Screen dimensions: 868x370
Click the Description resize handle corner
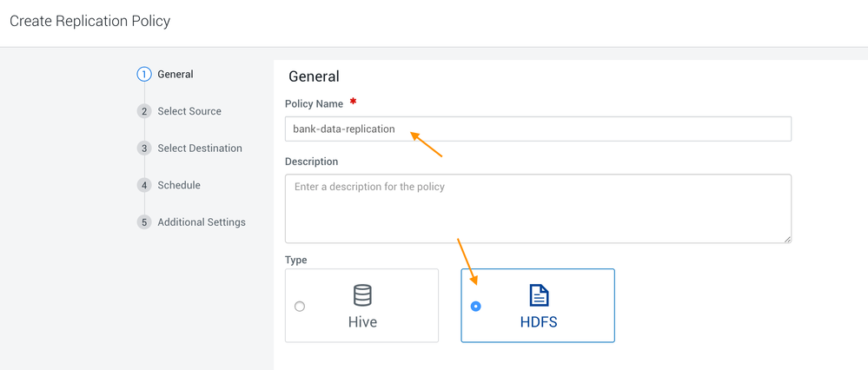(787, 239)
